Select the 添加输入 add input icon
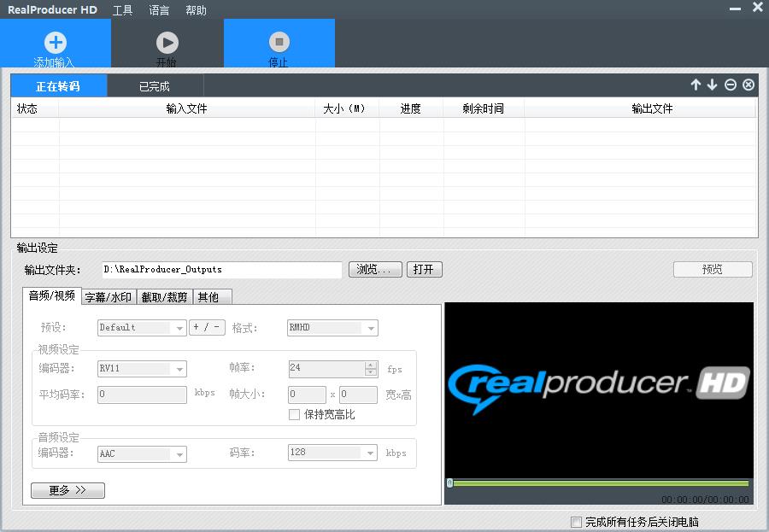Screen dimensions: 769x532 (x=55, y=43)
